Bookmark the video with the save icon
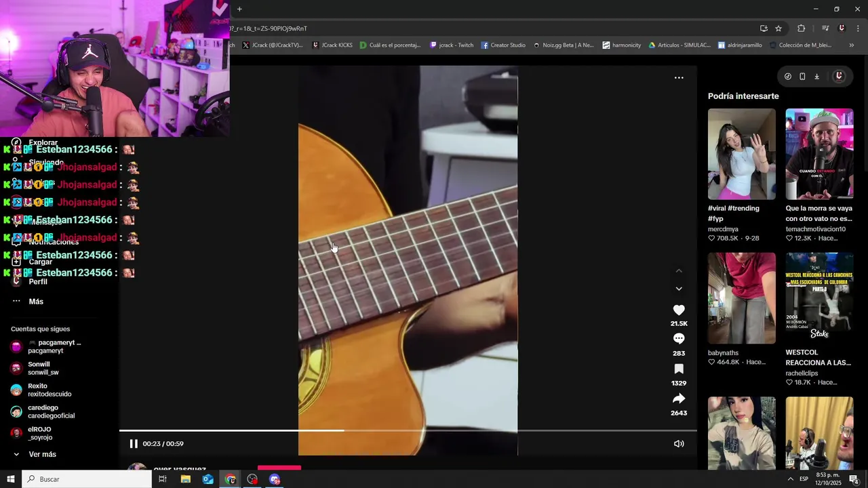 (x=679, y=369)
